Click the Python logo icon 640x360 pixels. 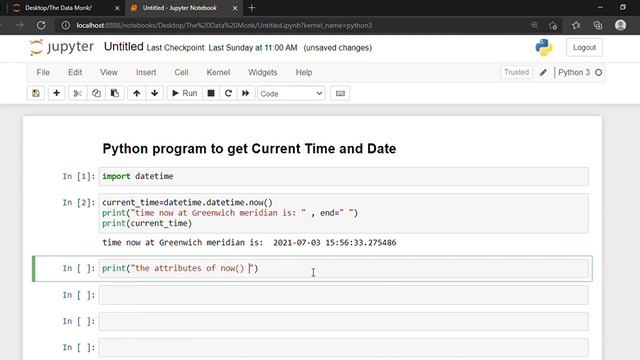(544, 47)
